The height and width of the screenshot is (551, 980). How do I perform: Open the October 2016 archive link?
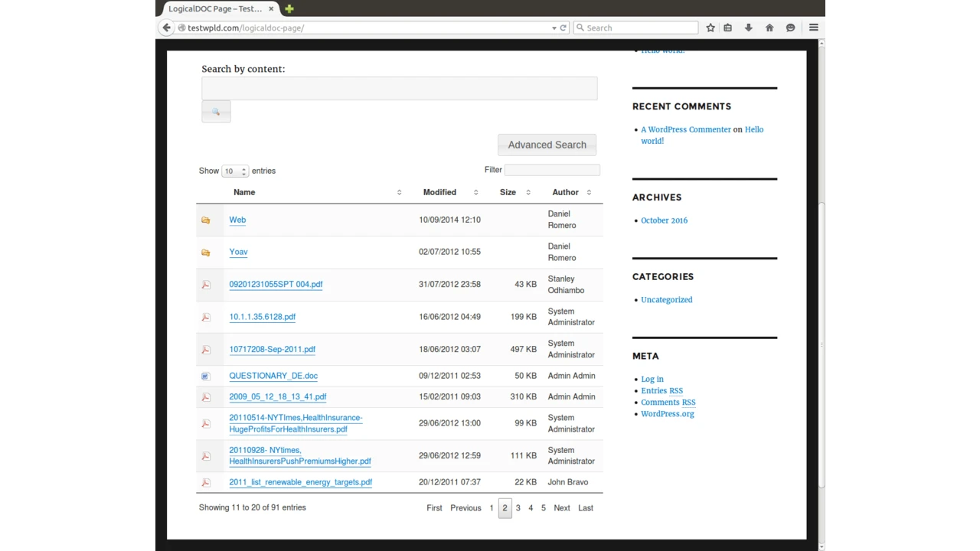663,220
